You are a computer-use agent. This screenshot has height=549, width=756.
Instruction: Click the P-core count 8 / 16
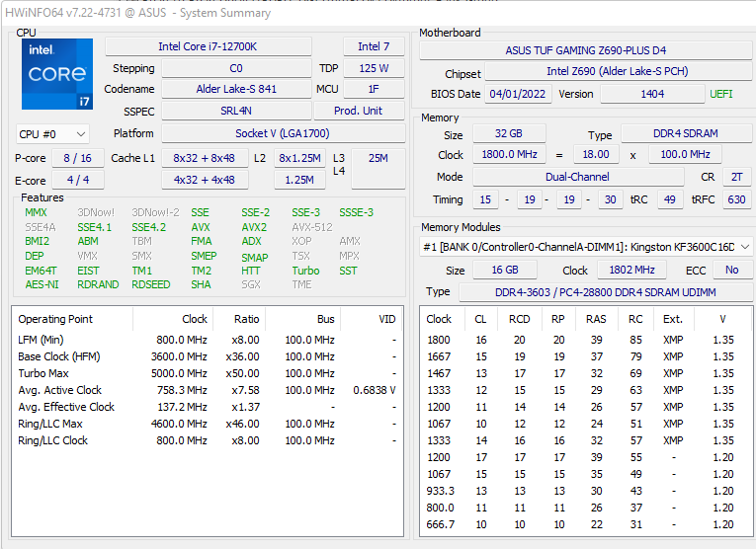(x=77, y=158)
